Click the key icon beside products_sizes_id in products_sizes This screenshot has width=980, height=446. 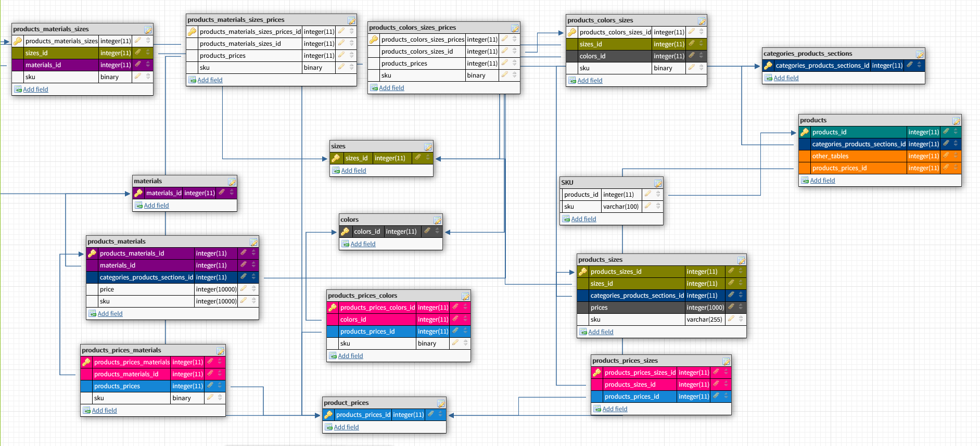(x=583, y=272)
